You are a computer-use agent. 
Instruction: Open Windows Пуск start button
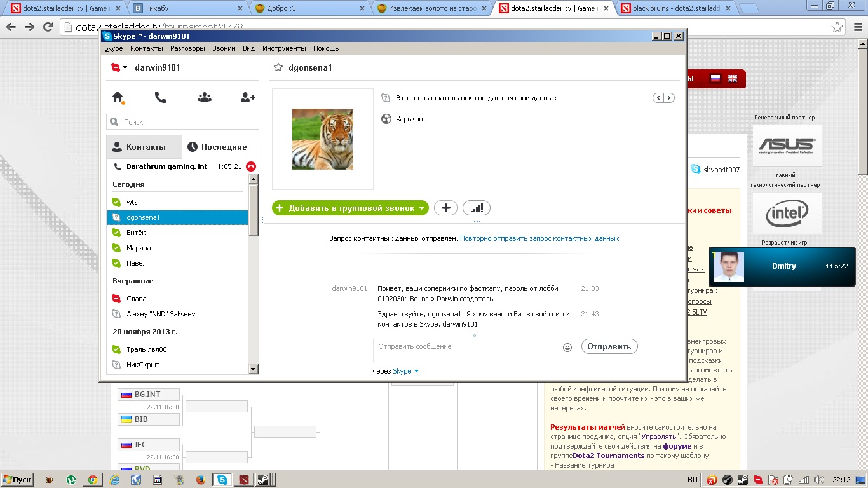(17, 480)
